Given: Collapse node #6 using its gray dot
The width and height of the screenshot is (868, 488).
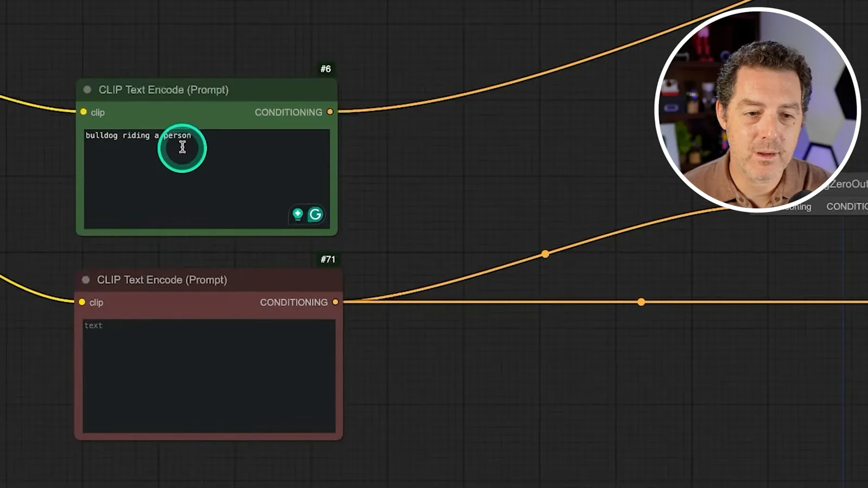Looking at the screenshot, I should 87,89.
